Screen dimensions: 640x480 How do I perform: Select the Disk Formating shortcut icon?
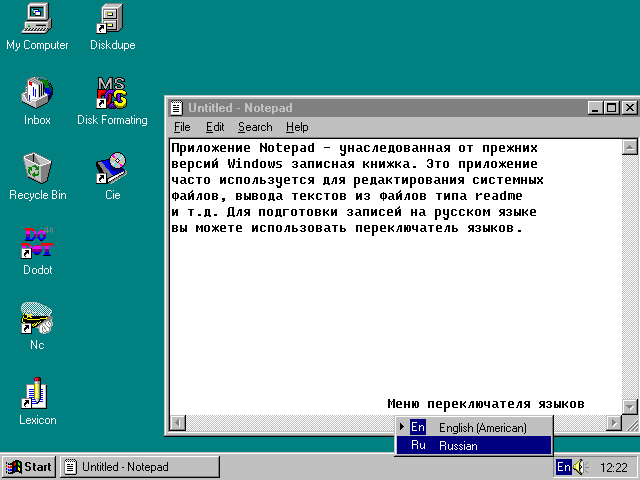(x=112, y=94)
